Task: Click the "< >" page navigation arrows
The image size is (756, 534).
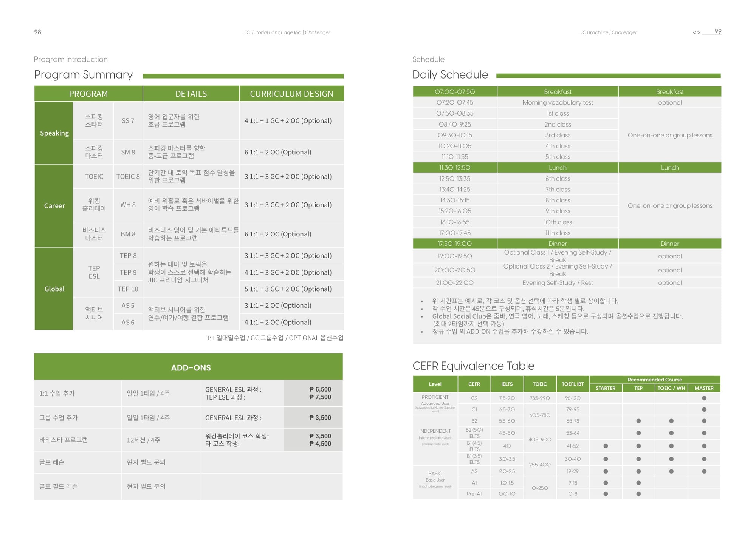Action: (x=696, y=33)
